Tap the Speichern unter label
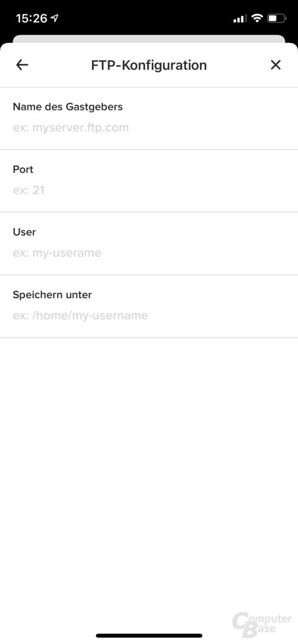298x644 pixels. 53,295
